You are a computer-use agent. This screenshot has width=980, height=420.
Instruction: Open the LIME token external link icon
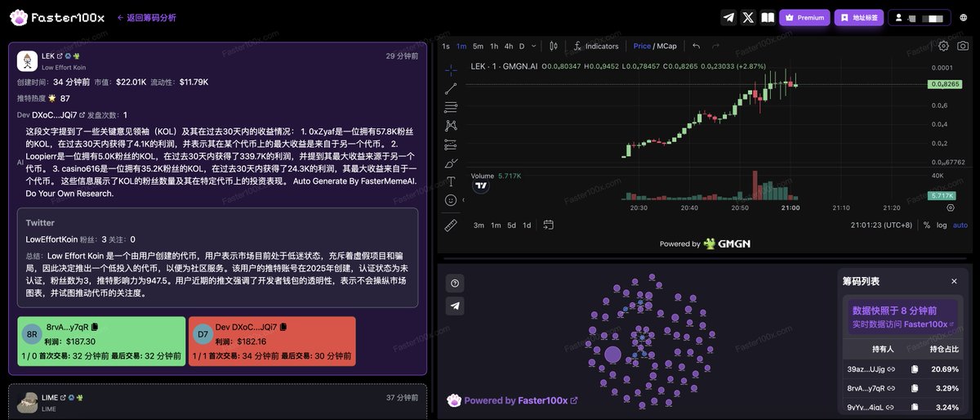(63, 397)
